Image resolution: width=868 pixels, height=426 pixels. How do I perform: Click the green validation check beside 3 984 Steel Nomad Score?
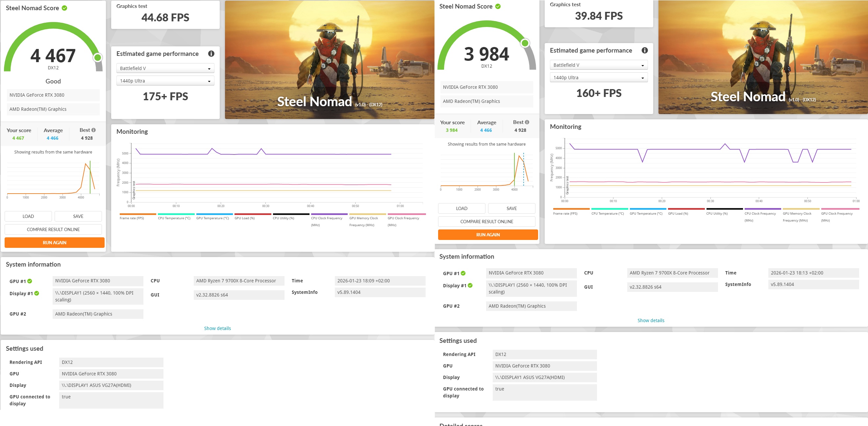498,6
